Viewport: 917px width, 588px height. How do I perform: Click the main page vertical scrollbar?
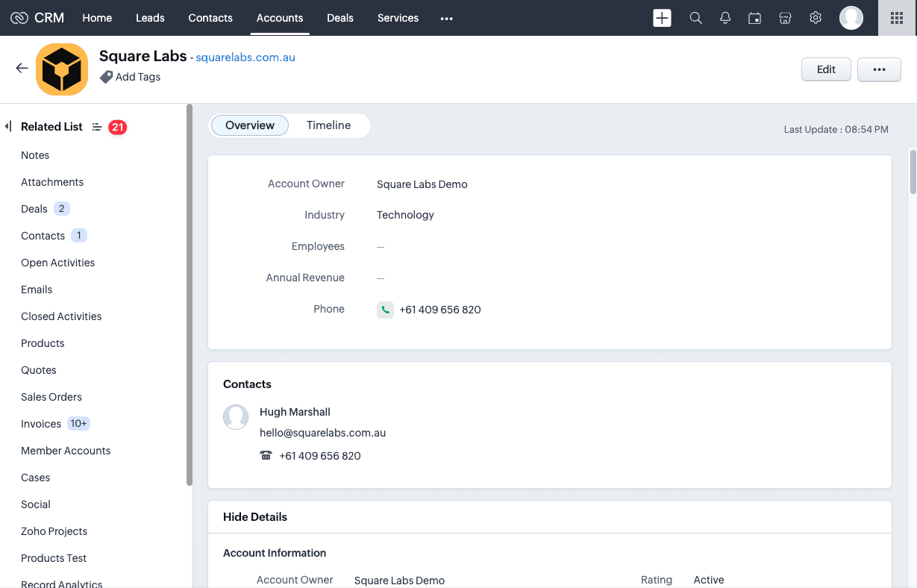click(x=913, y=172)
